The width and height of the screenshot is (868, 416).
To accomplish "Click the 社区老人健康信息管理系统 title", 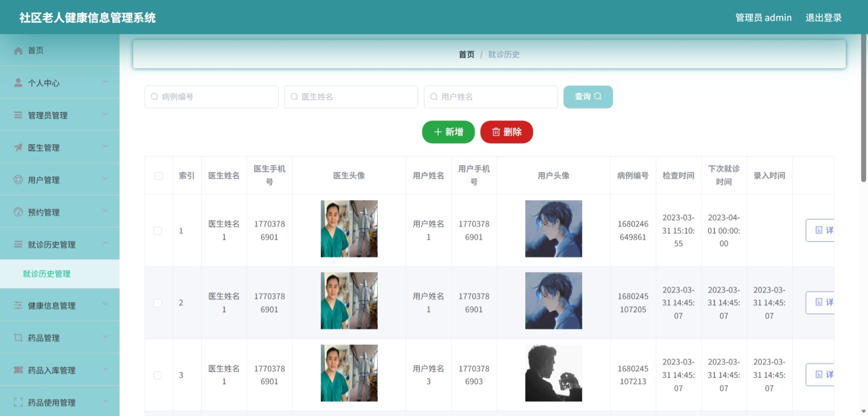I will (x=88, y=18).
